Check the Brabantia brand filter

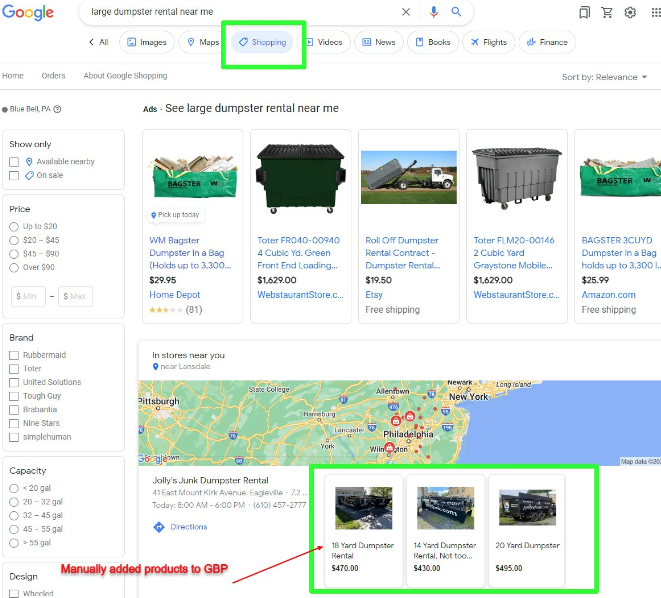pos(14,410)
